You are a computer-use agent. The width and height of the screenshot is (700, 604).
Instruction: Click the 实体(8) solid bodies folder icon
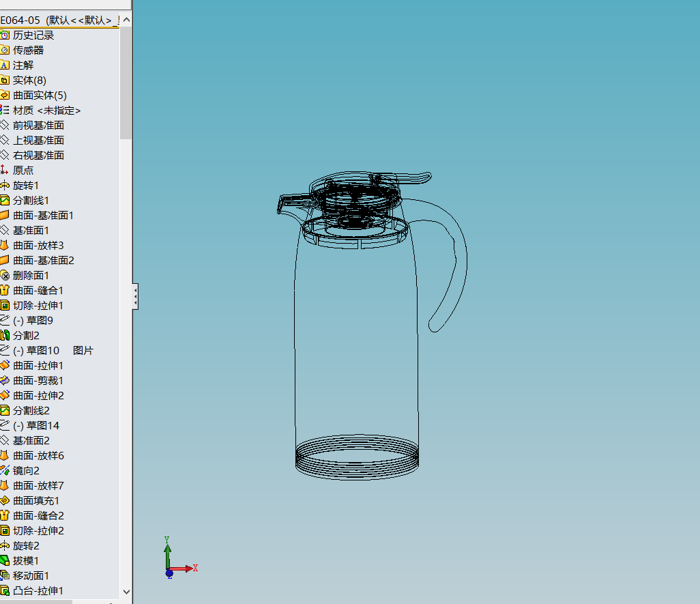[x=5, y=80]
